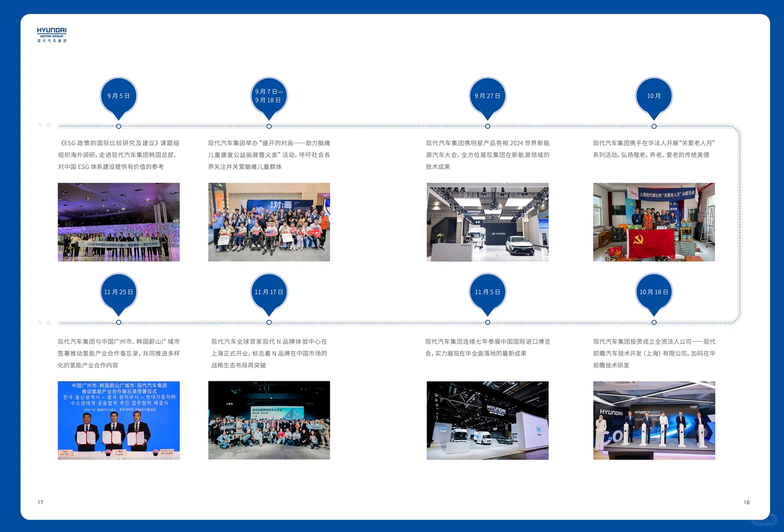Click page number 17
The height and width of the screenshot is (532, 784).
pos(40,502)
